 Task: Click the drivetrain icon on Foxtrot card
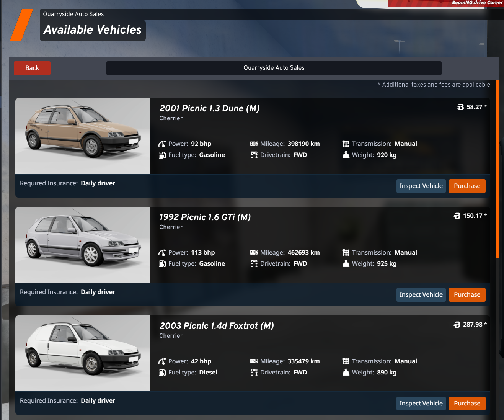tap(254, 373)
